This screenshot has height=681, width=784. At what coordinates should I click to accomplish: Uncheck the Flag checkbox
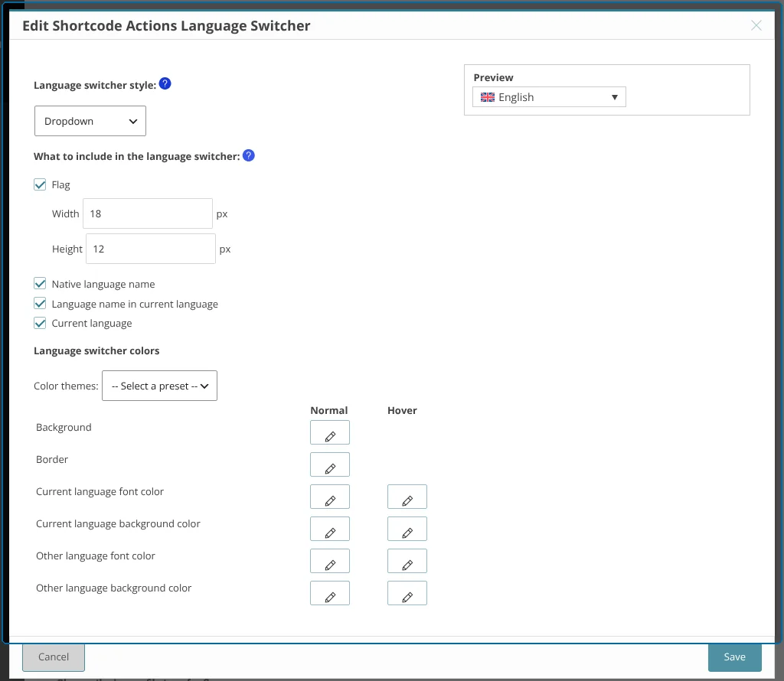[x=40, y=184]
